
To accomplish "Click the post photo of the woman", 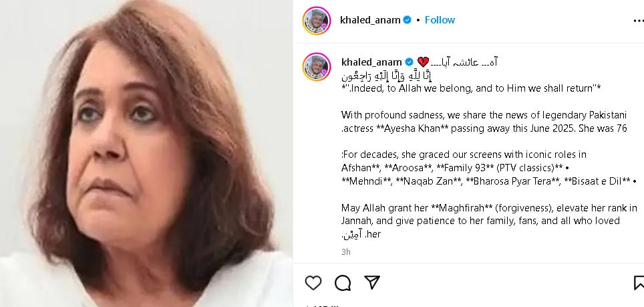I will coord(146,153).
